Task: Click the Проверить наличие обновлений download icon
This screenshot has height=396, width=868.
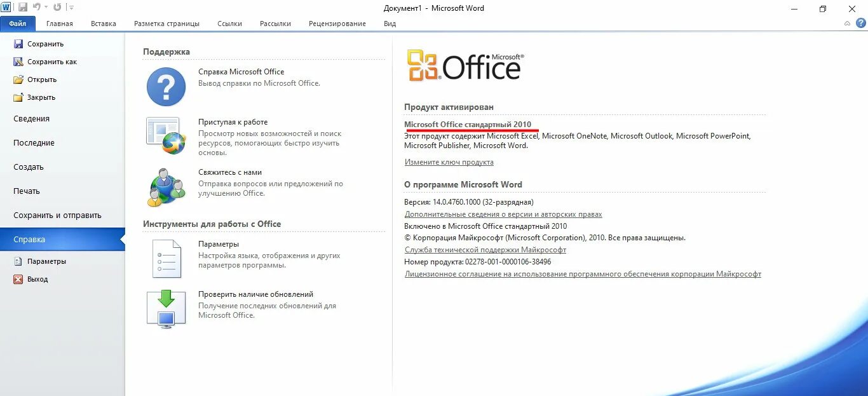Action: pos(166,309)
